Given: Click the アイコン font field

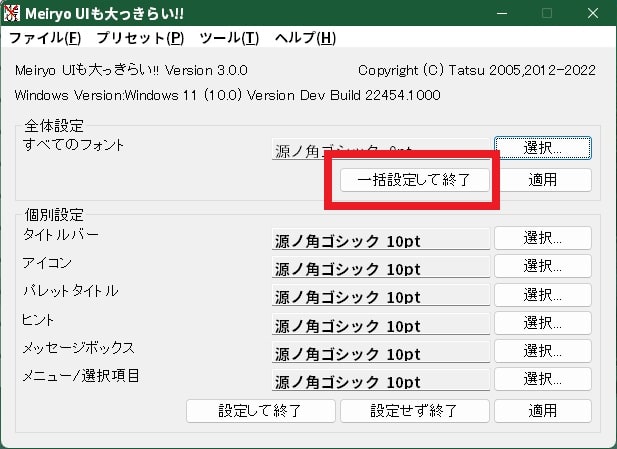Looking at the screenshot, I should click(x=381, y=267).
